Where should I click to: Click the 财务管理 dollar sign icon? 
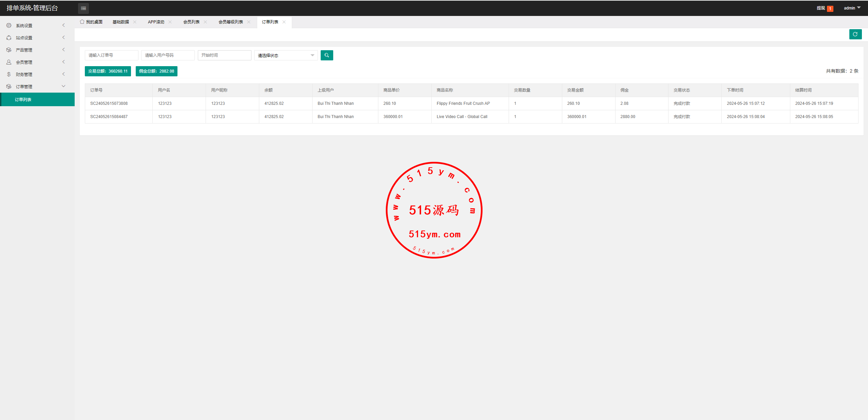[x=9, y=74]
